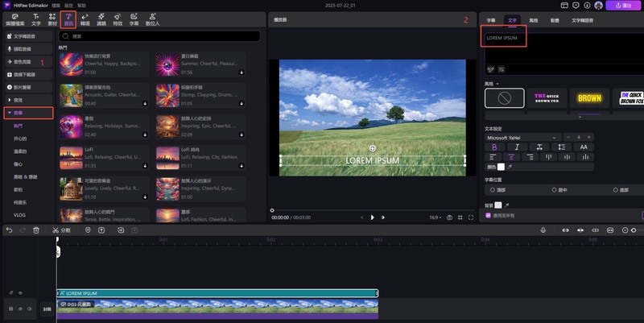This screenshot has width=644, height=323.
Task: Download the "LoFi, Relaxing, City" 01:11 track
Action: click(x=242, y=166)
